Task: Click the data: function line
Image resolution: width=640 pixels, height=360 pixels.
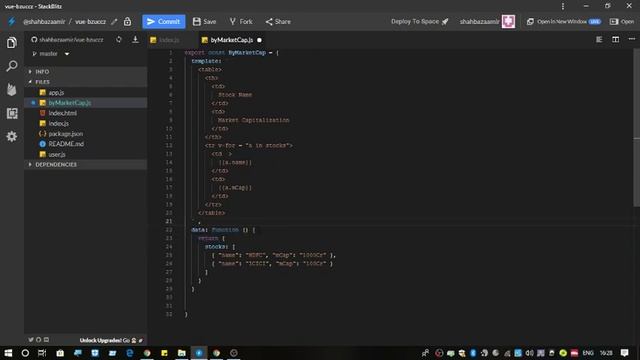Action: click(x=223, y=230)
